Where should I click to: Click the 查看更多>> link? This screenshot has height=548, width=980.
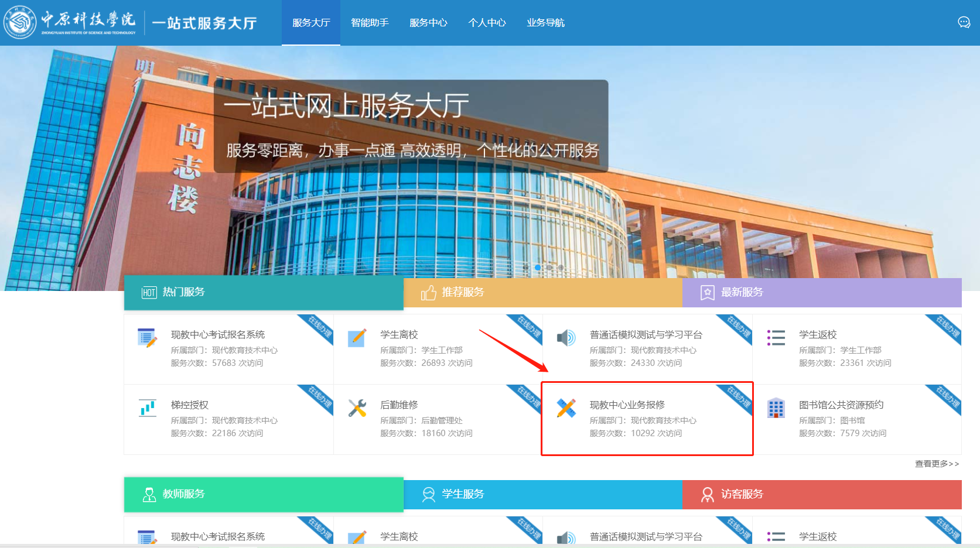click(x=937, y=464)
